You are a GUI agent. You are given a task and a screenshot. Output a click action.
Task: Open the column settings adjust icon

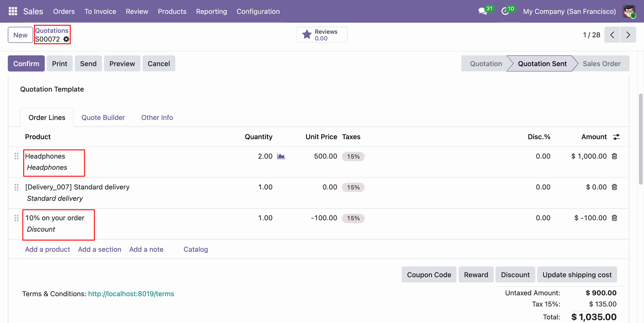[x=616, y=137]
